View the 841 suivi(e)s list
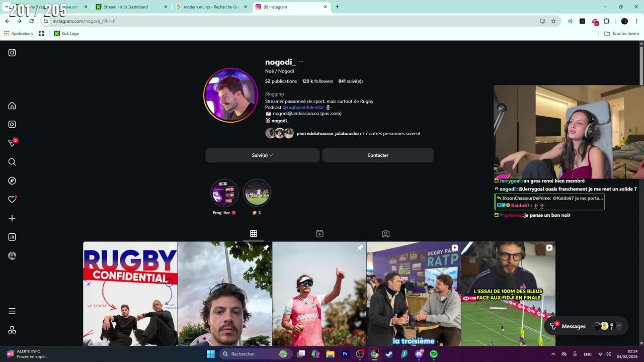Viewport: 644px width, 362px height. pos(351,81)
